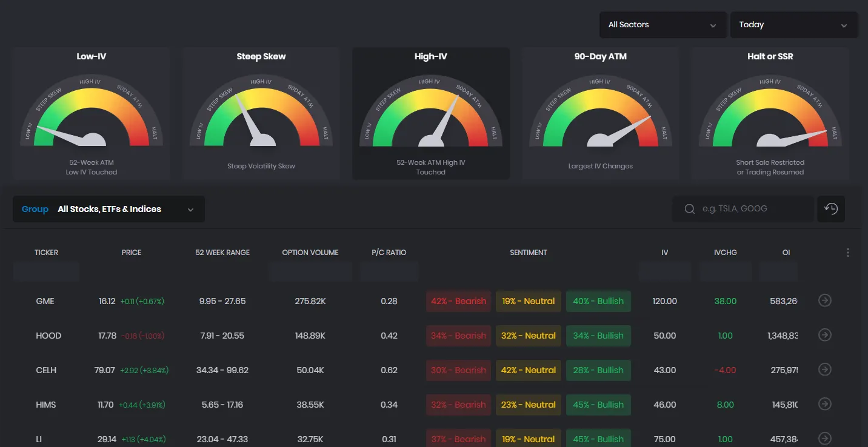Open the column options three-dot menu

(848, 253)
